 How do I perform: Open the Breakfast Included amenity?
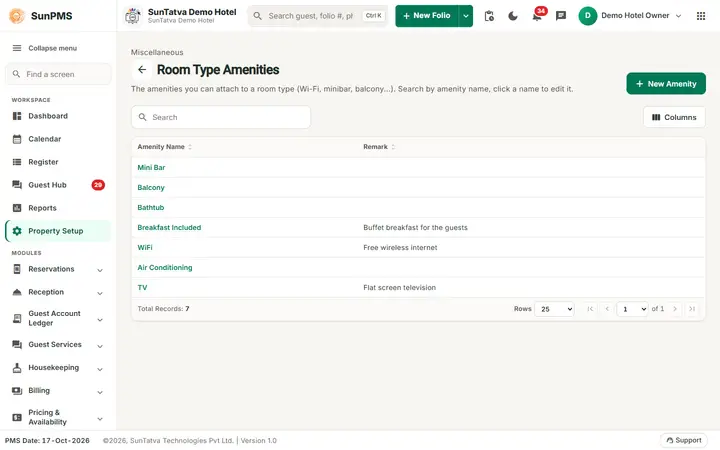click(x=169, y=228)
